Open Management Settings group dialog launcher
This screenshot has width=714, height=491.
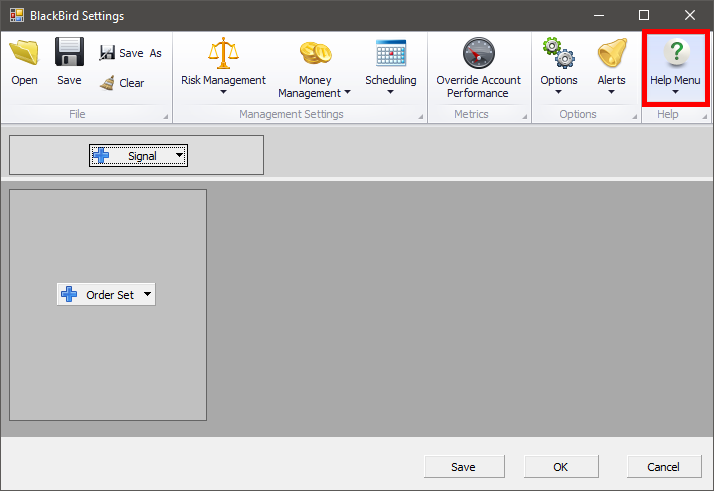pos(421,117)
